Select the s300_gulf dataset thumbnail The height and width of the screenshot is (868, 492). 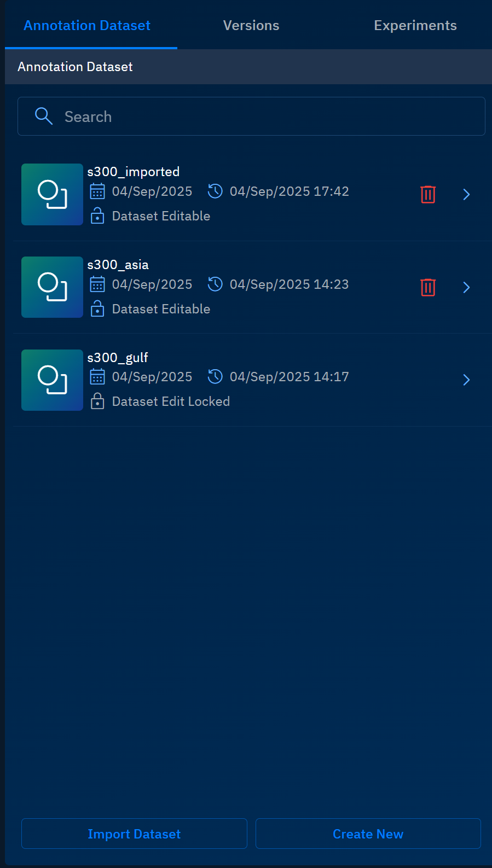[x=52, y=380]
